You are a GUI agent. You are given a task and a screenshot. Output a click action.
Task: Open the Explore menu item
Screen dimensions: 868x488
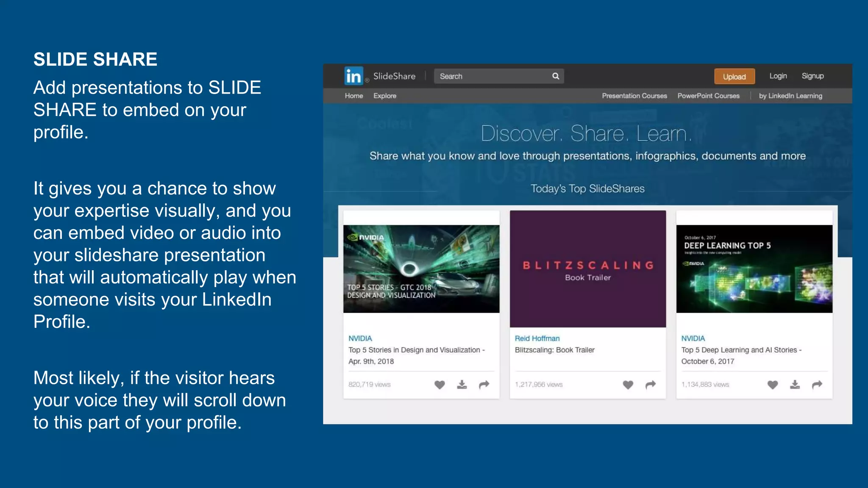point(385,96)
